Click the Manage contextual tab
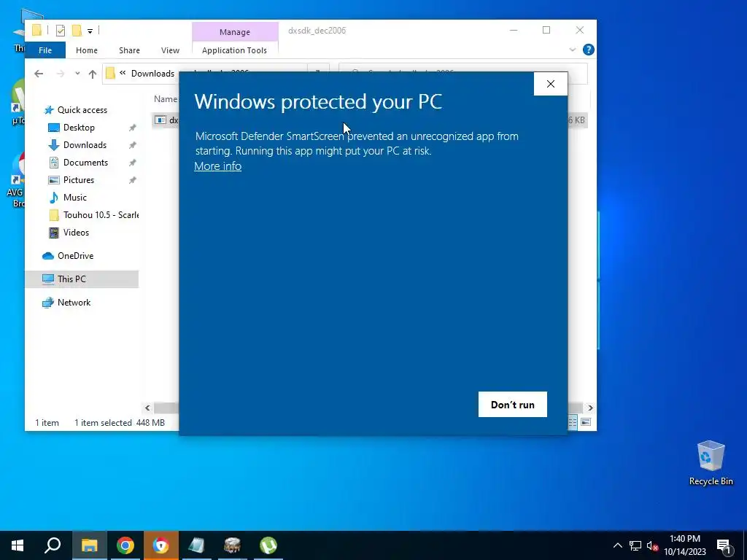 [x=235, y=32]
